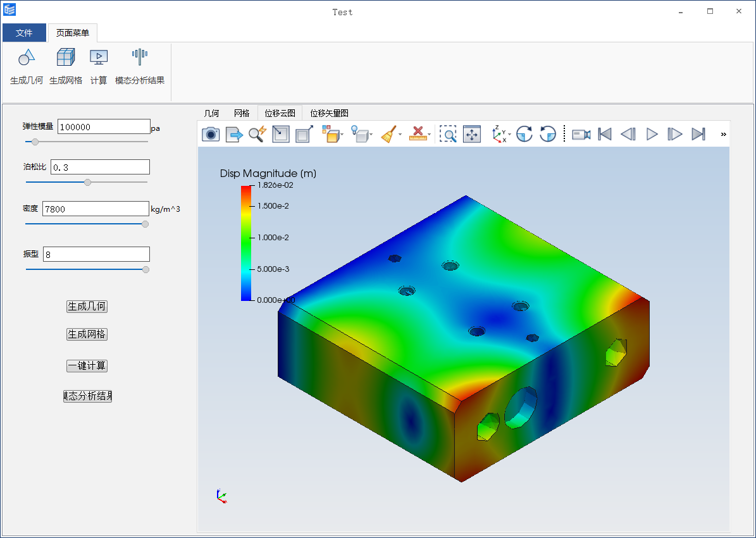Switch to the 位移矢量图 view tab
This screenshot has height=538, width=756.
coord(330,113)
